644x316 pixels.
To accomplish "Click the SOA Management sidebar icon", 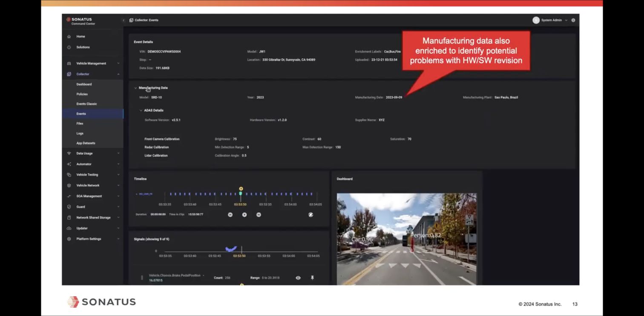I will (69, 196).
